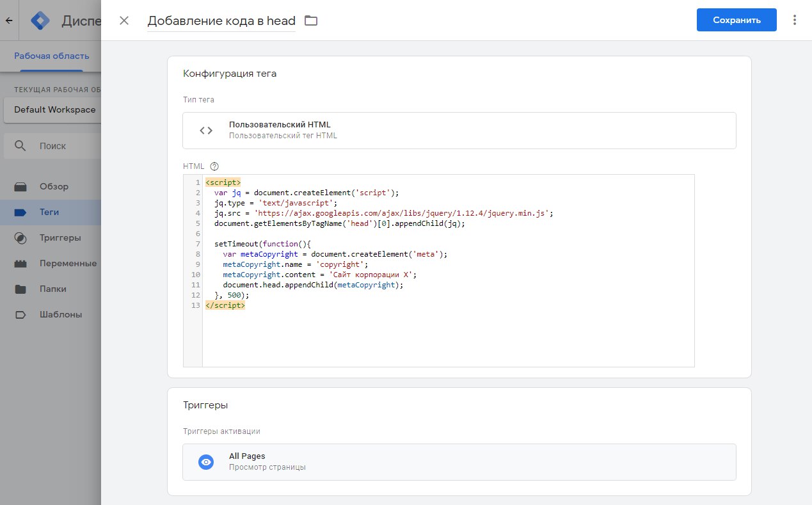Click 'setTimeout(function(){' on line 7
This screenshot has height=505, width=812.
coord(262,244)
